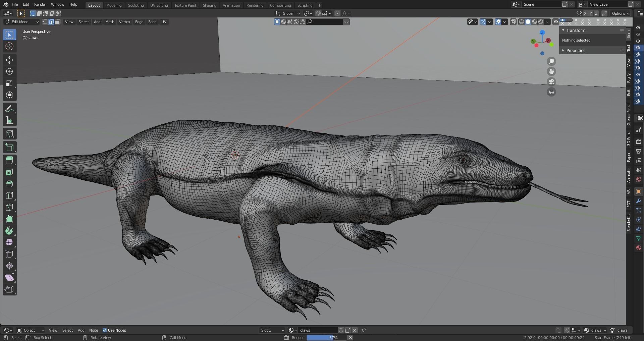This screenshot has height=341, width=644.
Task: Activate the Scale tool
Action: 9,83
